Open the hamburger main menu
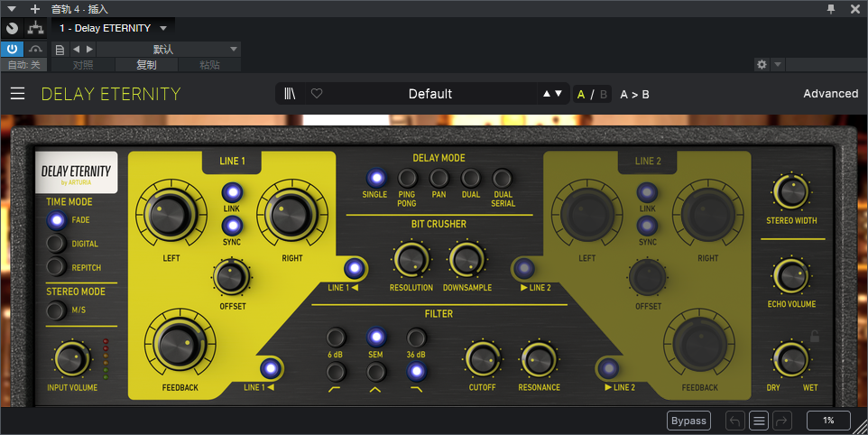868x435 pixels. pyautogui.click(x=18, y=94)
